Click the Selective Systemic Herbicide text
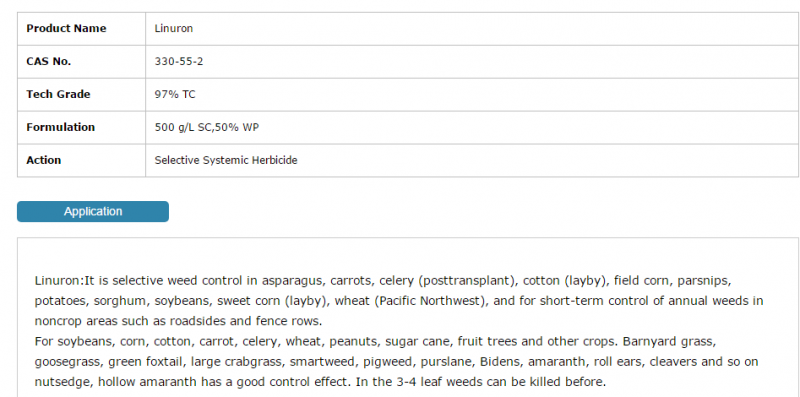 point(226,160)
